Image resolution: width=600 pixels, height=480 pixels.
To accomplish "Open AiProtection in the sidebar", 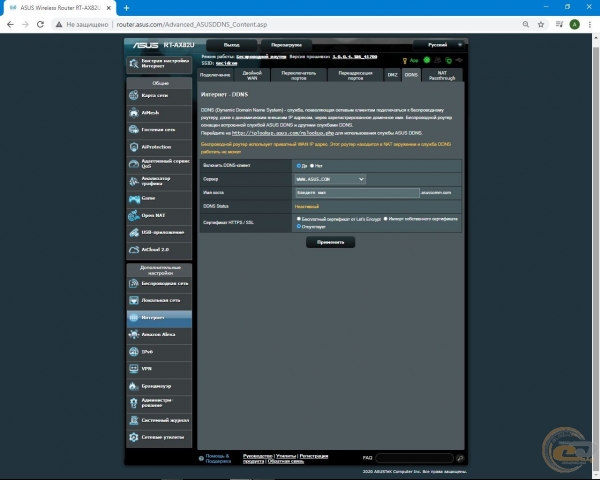I will pos(159,147).
